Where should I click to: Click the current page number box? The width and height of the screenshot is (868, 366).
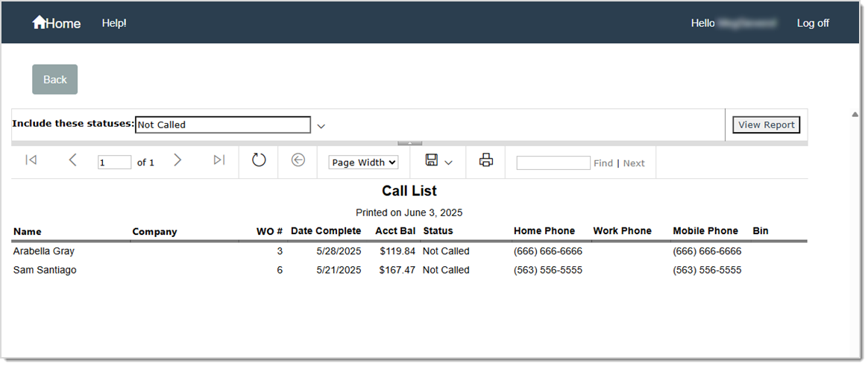pyautogui.click(x=115, y=163)
